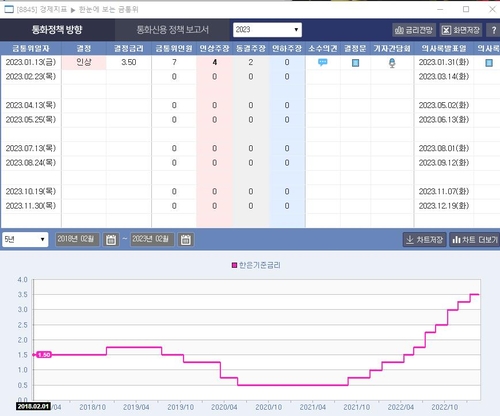
Task: Open the press conference microphone icon
Action: [x=392, y=63]
